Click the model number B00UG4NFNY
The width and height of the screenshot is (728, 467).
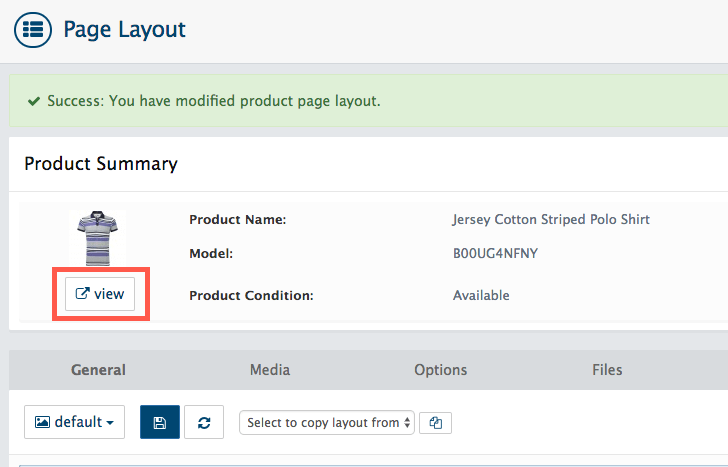click(x=495, y=253)
